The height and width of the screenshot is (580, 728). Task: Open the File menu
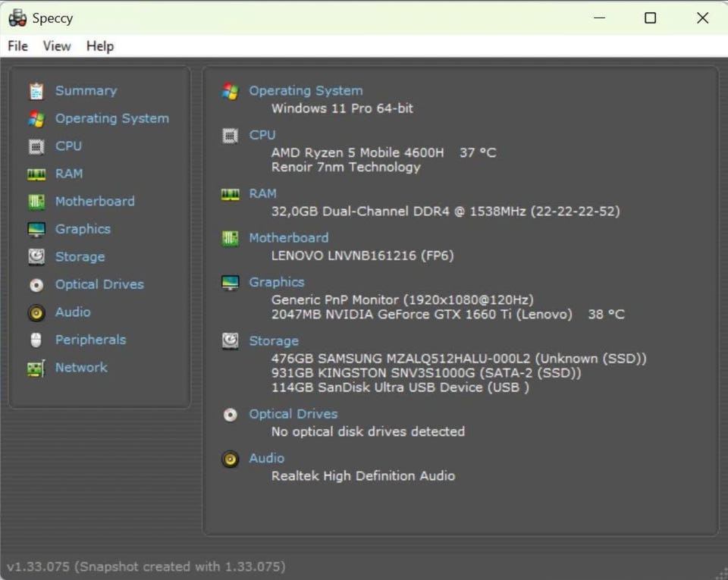click(17, 46)
